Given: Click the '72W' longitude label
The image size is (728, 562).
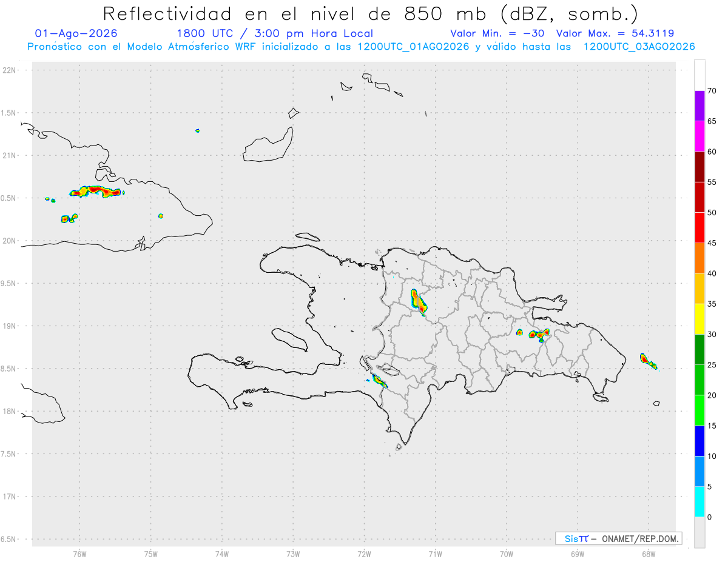Looking at the screenshot, I should 364,554.
